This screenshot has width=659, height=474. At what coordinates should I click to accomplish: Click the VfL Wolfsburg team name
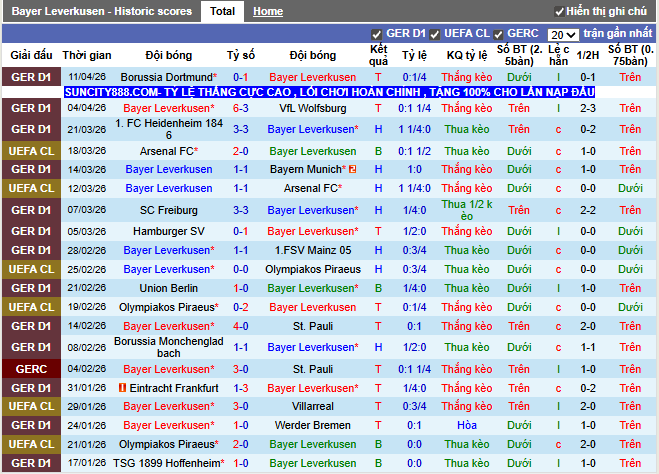coord(313,108)
